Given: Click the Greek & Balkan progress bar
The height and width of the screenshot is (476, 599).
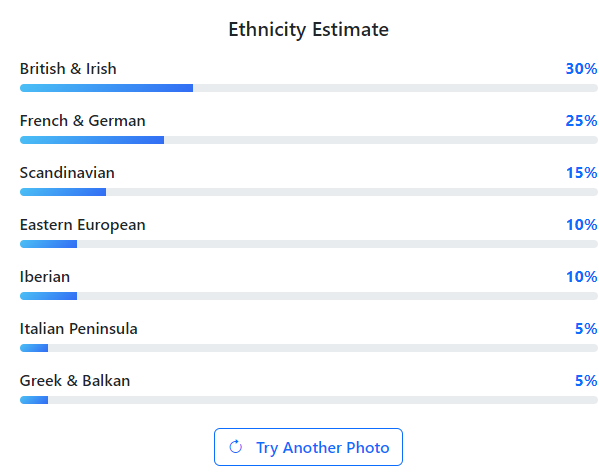Looking at the screenshot, I should coord(309,400).
